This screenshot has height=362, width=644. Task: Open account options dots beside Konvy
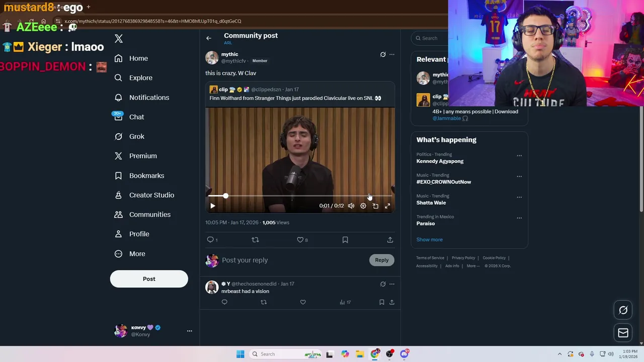[x=190, y=331]
